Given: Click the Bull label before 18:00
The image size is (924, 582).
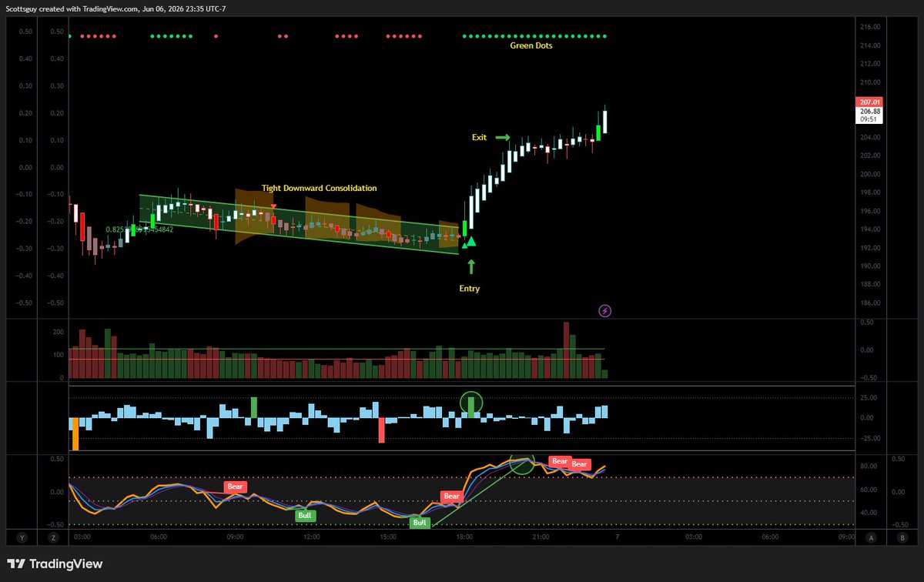Looking at the screenshot, I should click(420, 523).
